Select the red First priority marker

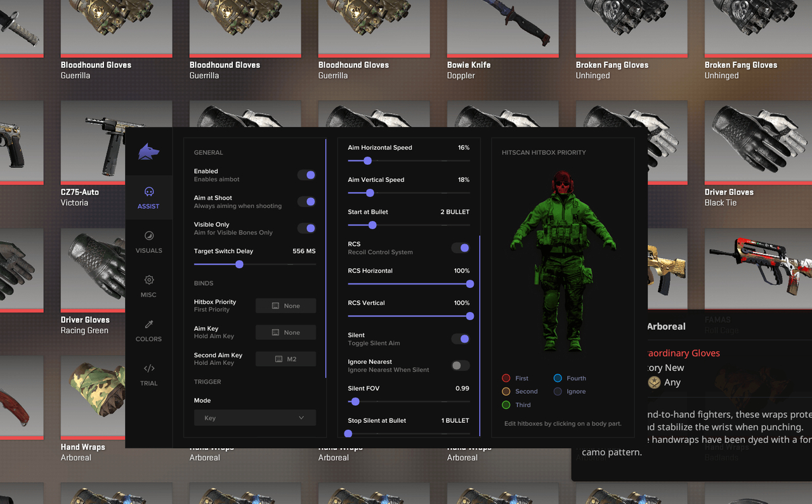pyautogui.click(x=506, y=378)
